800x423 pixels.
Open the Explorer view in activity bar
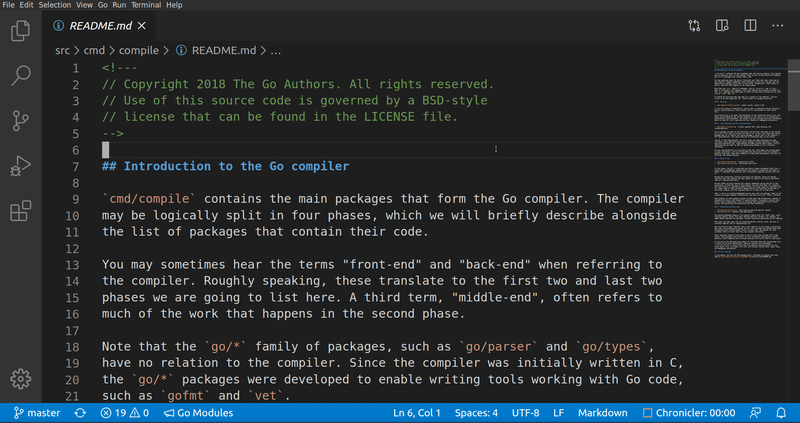(x=20, y=31)
